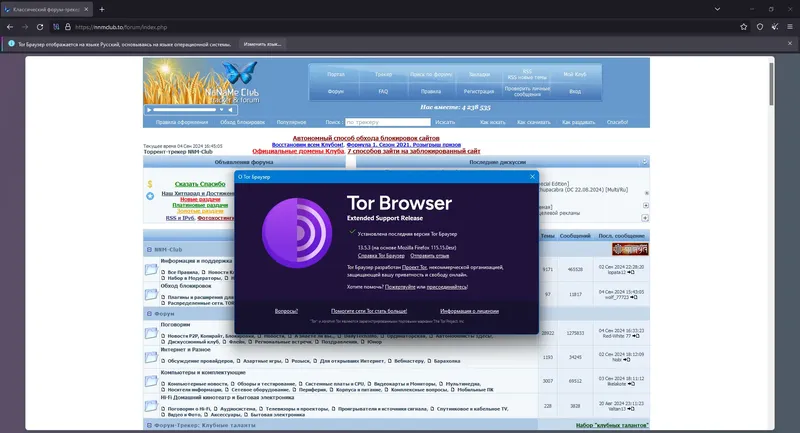
Task: Click the Регистрация menu item
Action: 479,92
